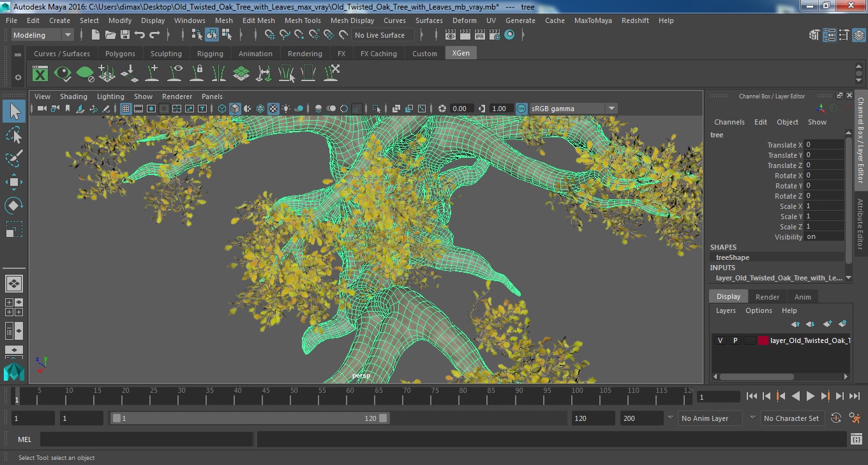Click the No Live Surface button
The height and width of the screenshot is (465, 868).
point(380,35)
